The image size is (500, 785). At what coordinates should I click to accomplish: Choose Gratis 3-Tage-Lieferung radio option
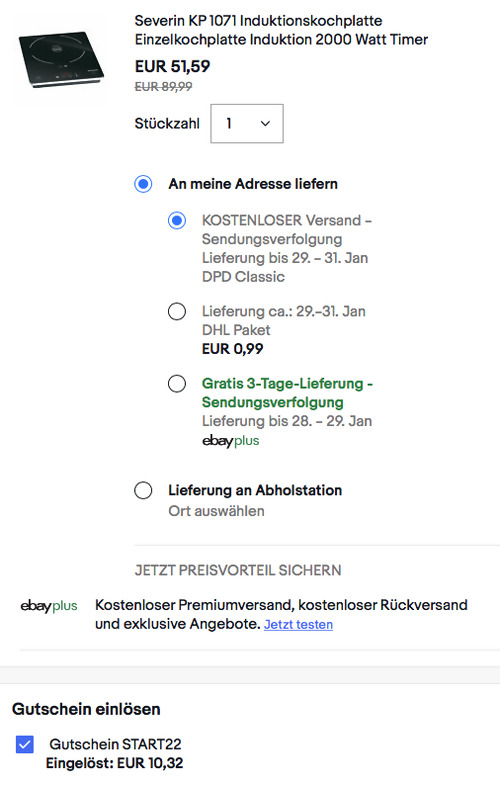(177, 384)
